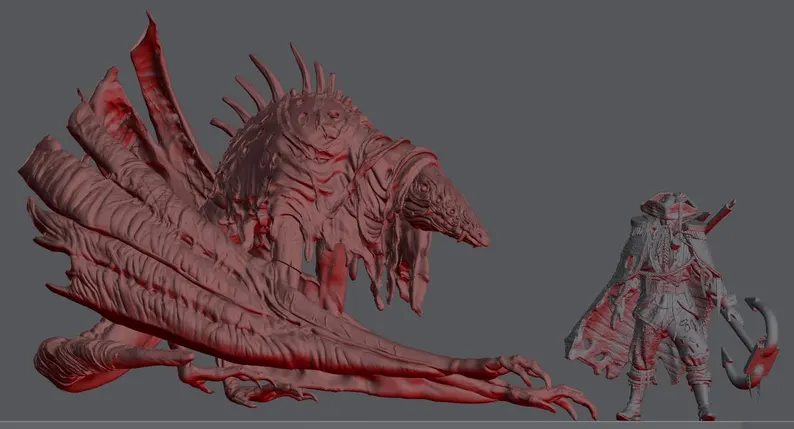Click the weapon on hunter's back
The image size is (794, 429).
[x=718, y=217]
